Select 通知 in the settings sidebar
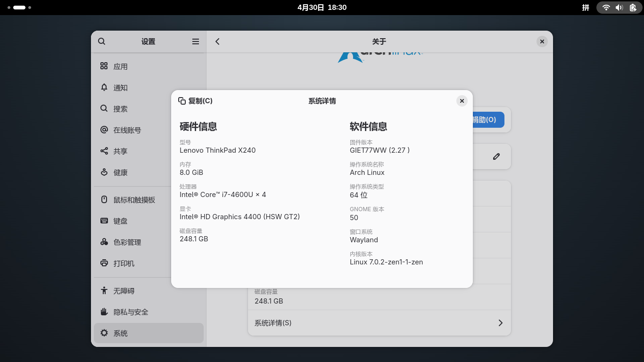The image size is (644, 362). (x=120, y=88)
